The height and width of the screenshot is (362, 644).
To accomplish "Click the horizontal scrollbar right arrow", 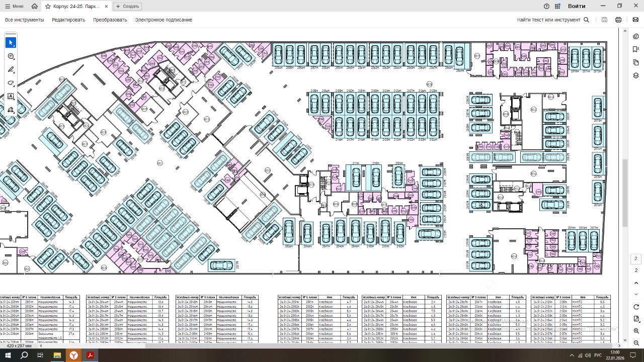I will (619, 346).
